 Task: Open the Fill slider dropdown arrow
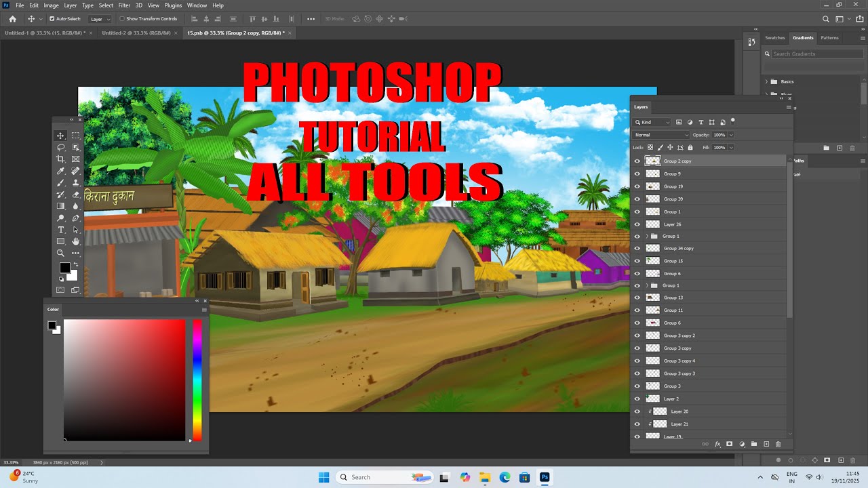tap(730, 147)
